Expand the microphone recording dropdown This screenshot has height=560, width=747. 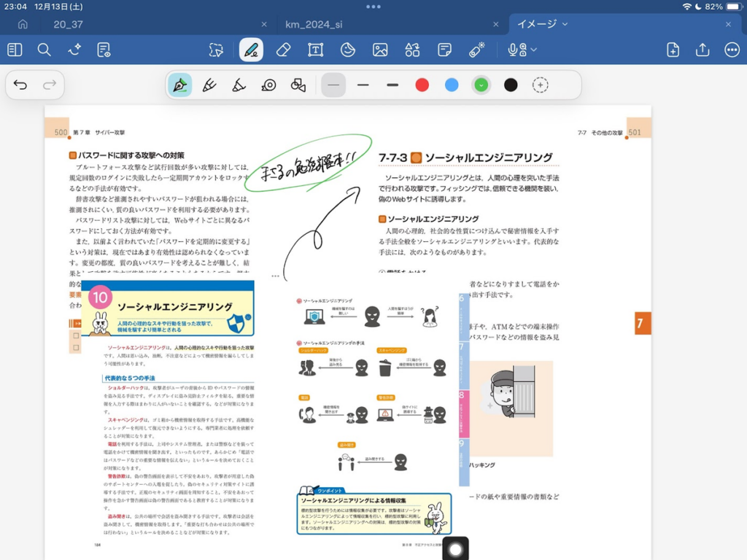534,50
